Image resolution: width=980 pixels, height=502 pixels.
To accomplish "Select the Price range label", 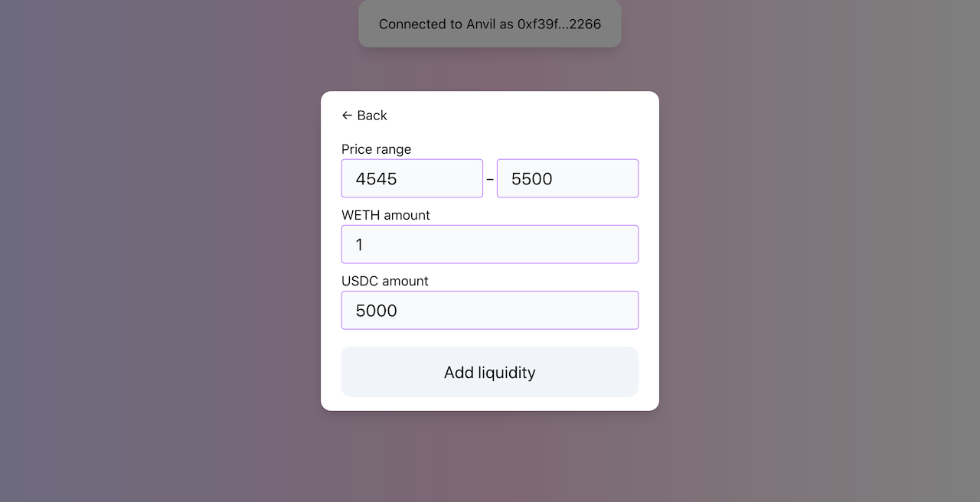I will click(x=376, y=149).
